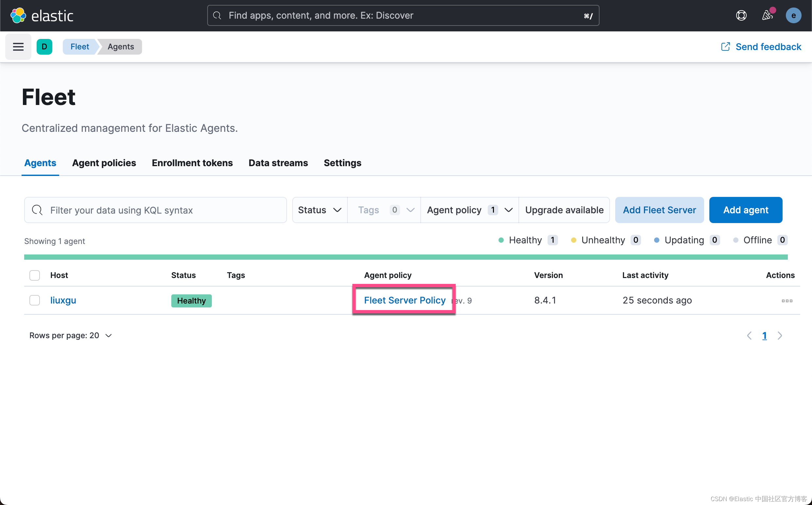Select all agents header checkbox
Viewport: 812px width, 505px height.
point(35,275)
